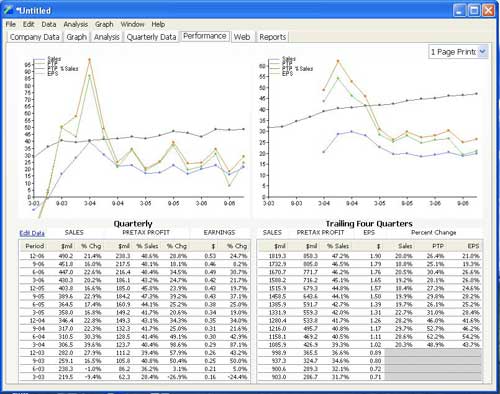Open the File menu
Image resolution: width=500 pixels, height=394 pixels.
(11, 24)
